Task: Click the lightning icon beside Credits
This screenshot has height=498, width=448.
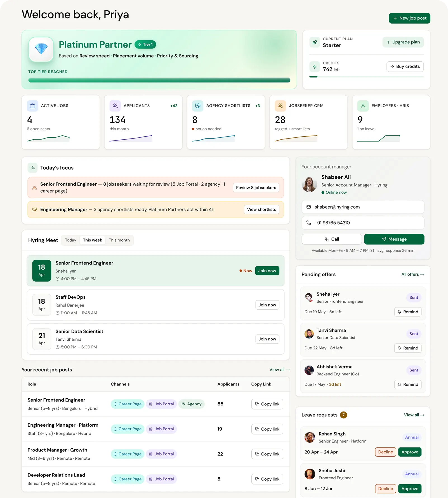Action: [315, 67]
